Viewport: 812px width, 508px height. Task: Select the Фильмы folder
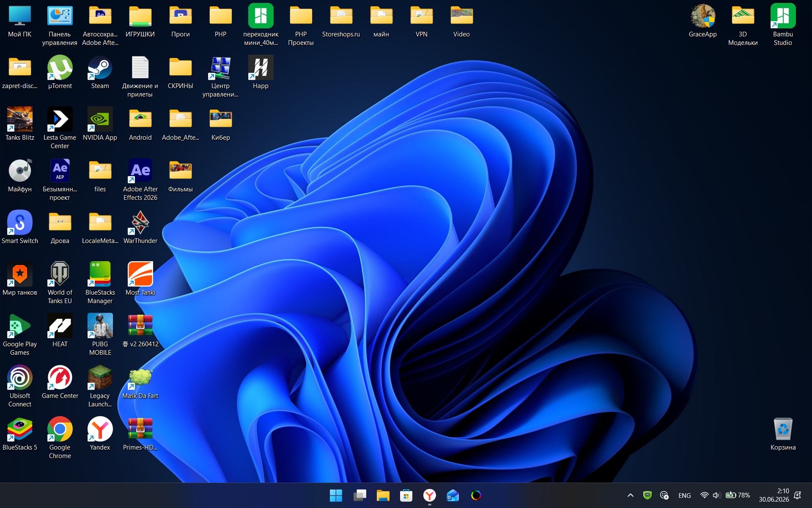pos(180,176)
